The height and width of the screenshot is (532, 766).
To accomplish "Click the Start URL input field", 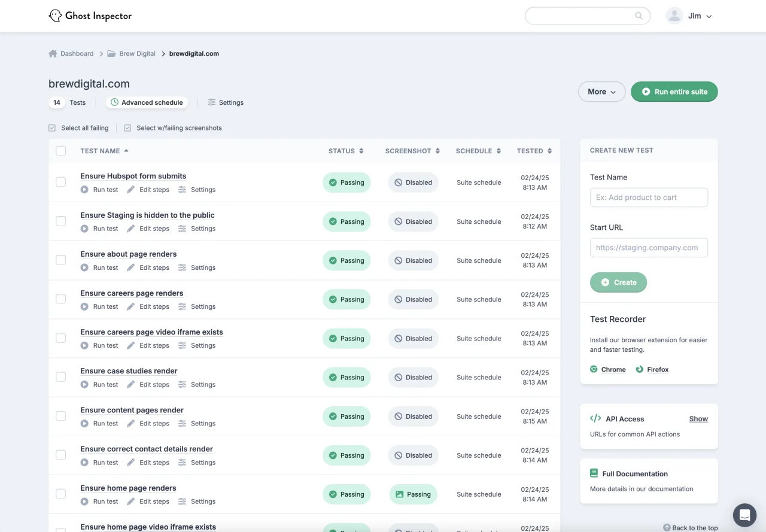I will click(x=649, y=248).
